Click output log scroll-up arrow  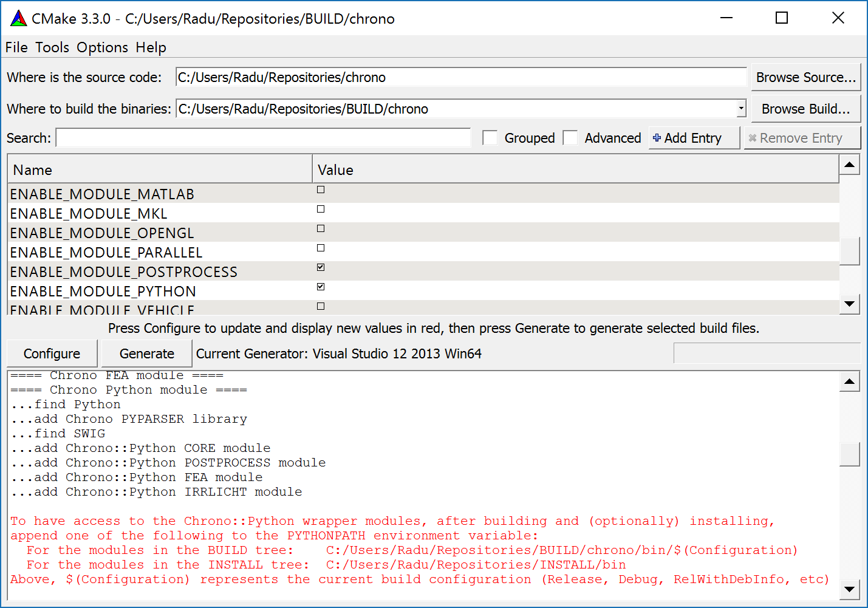pos(850,381)
